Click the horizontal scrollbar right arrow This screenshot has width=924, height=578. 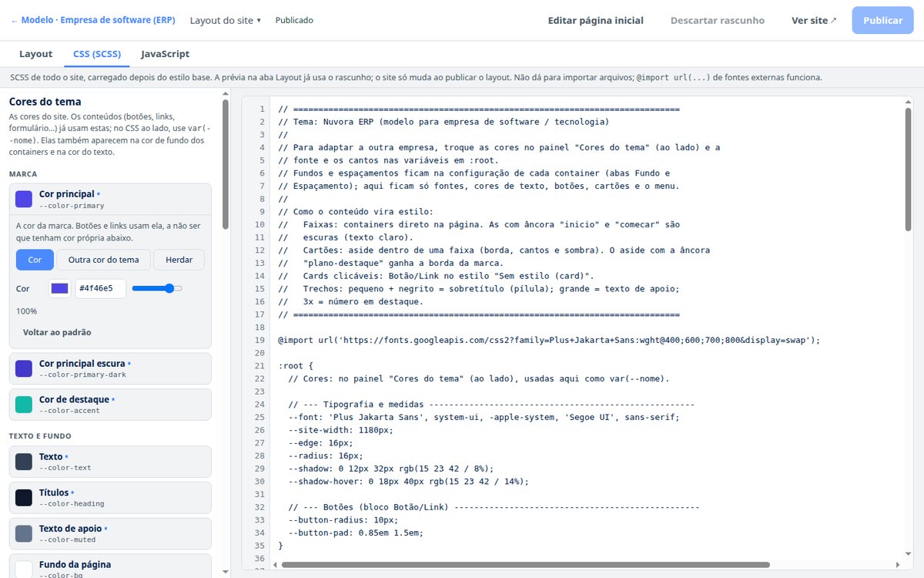click(x=899, y=565)
